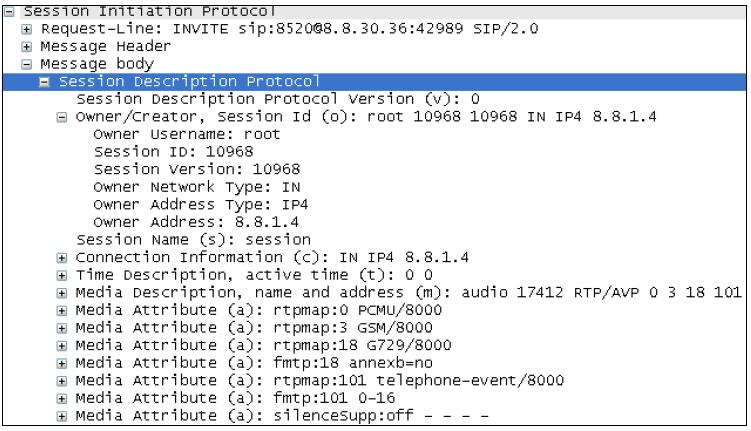Expand the Connection Information (c) entry
The image size is (751, 431).
coord(62,256)
